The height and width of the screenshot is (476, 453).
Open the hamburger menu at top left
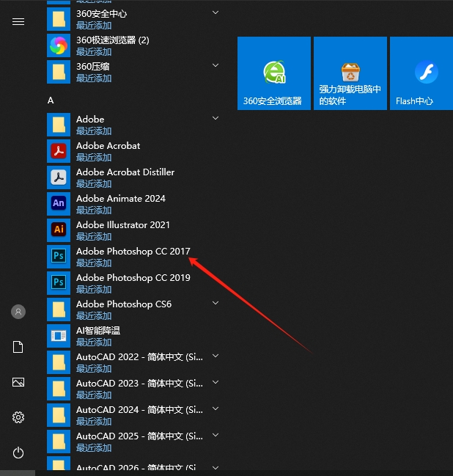[18, 22]
